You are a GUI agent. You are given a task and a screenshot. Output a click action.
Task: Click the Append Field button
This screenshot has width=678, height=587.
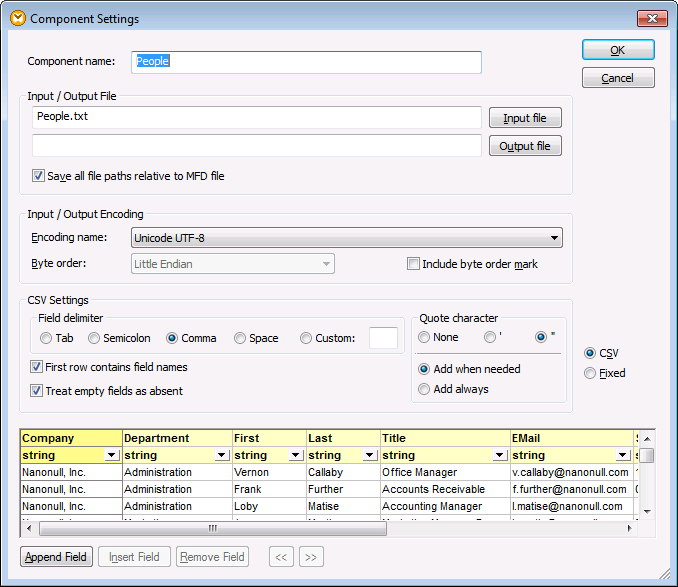56,557
